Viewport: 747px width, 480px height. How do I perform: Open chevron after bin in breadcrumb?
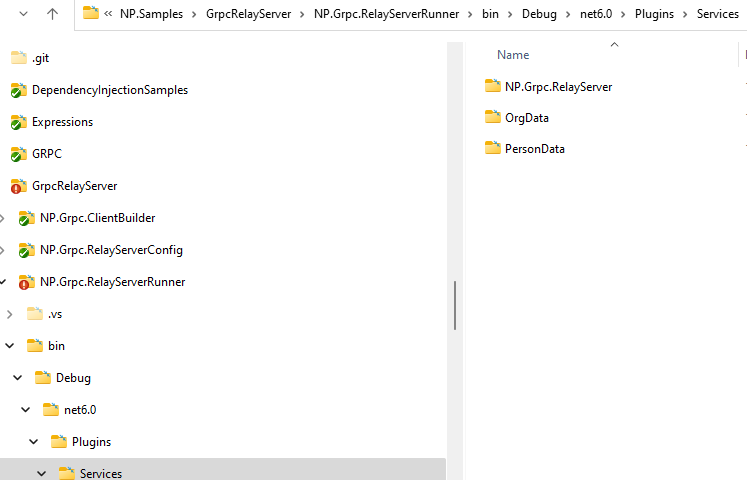(x=510, y=15)
